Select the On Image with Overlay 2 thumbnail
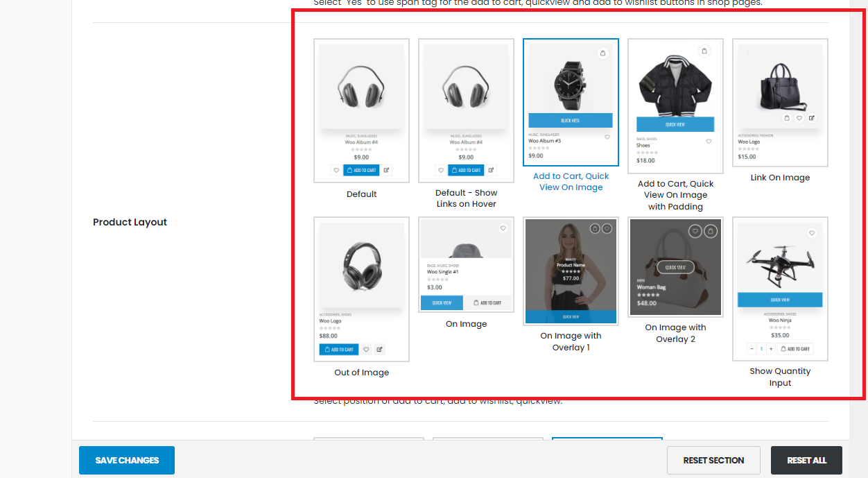Screen dimensions: 868x478 click(x=675, y=267)
